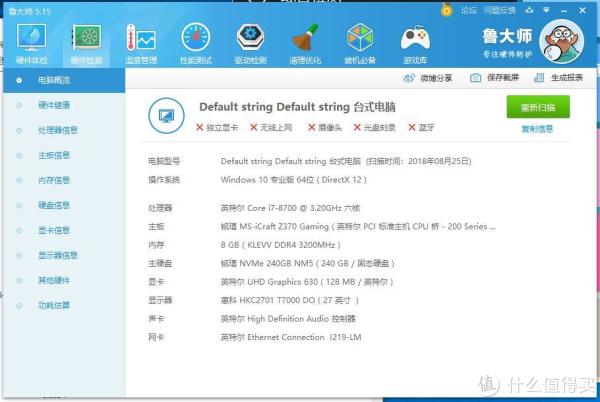Open the 问题反馈 feedback link
The width and height of the screenshot is (600, 402).
tap(500, 10)
